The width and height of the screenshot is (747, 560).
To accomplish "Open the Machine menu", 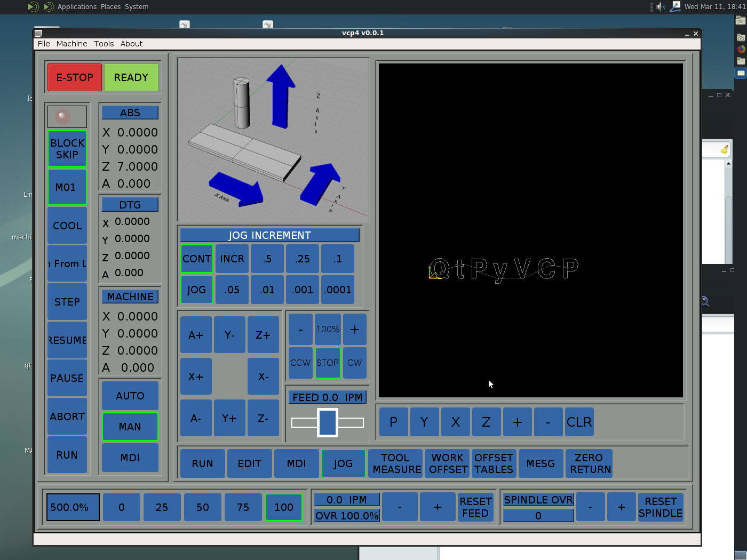I will [71, 44].
